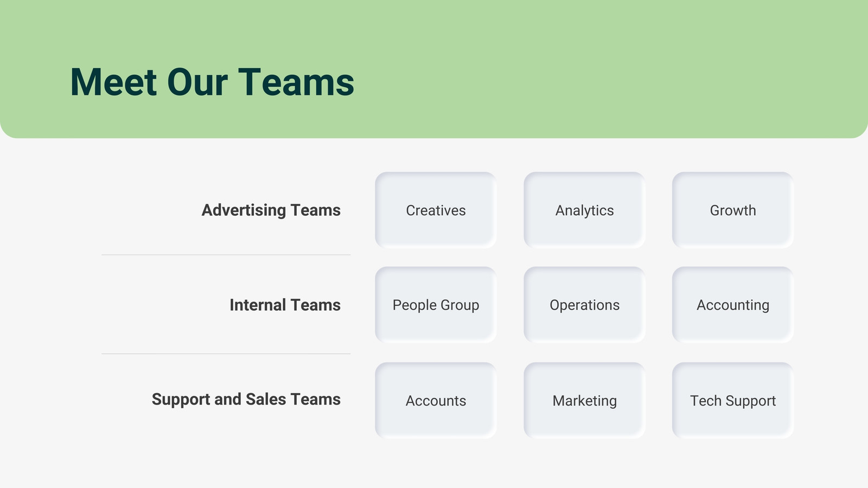Image resolution: width=868 pixels, height=488 pixels.
Task: Click the Internal Teams heading
Action: [285, 305]
